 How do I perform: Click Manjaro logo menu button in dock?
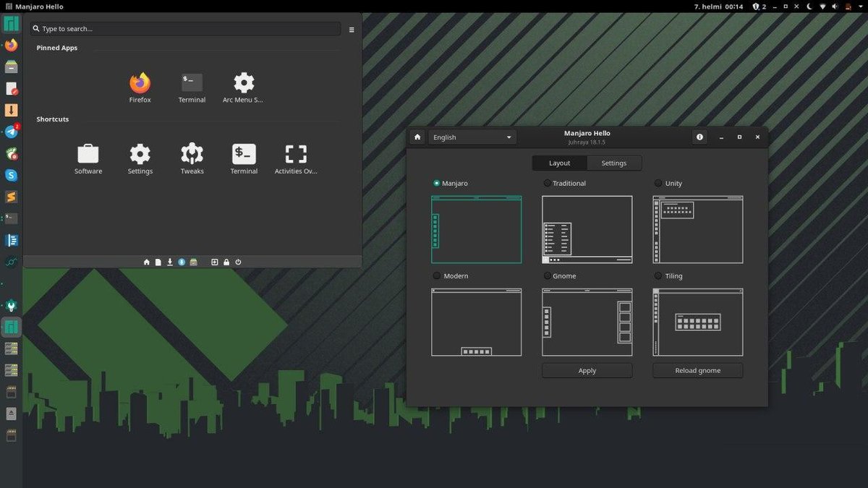pos(11,23)
